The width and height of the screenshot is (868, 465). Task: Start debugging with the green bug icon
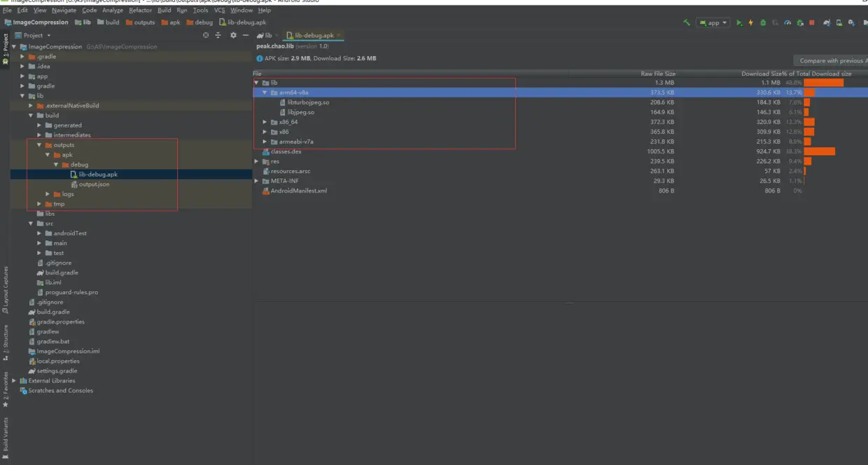(x=763, y=22)
